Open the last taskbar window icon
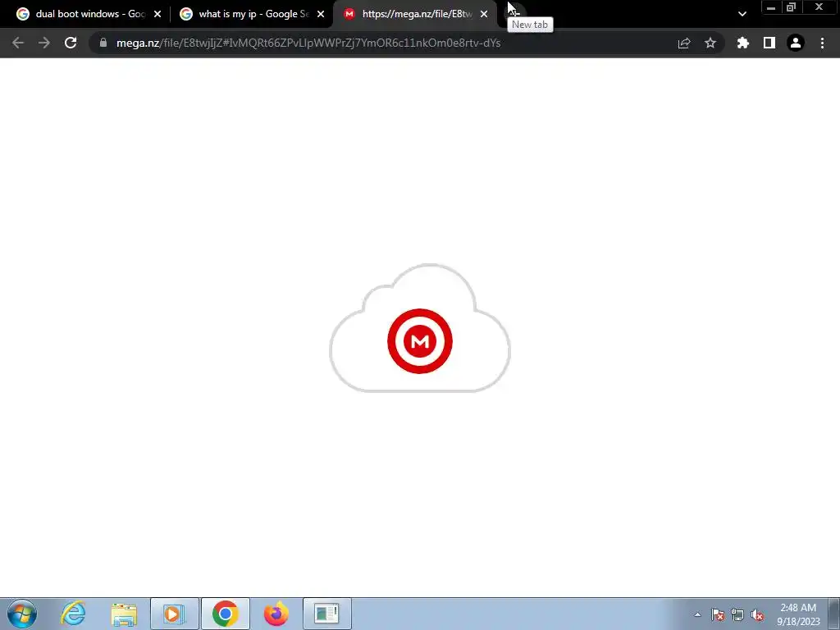840x630 pixels. pyautogui.click(x=326, y=614)
